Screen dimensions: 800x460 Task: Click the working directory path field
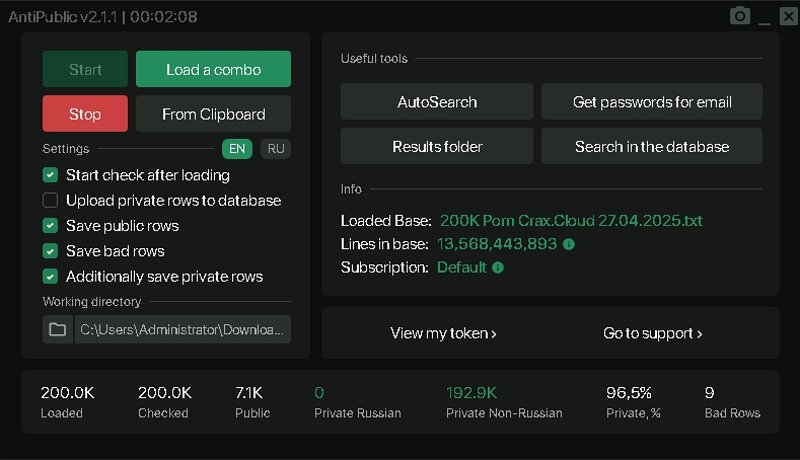(x=183, y=329)
